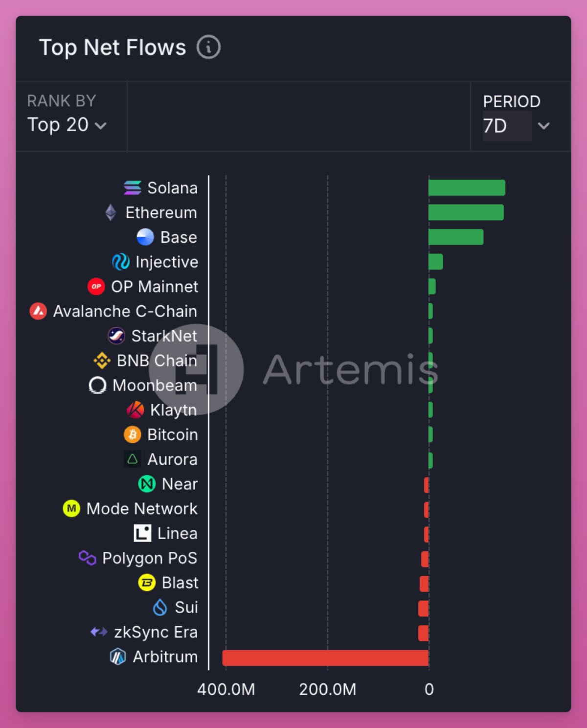Click the Polygon PoS logo icon
Screen dimensions: 587x728
88,558
